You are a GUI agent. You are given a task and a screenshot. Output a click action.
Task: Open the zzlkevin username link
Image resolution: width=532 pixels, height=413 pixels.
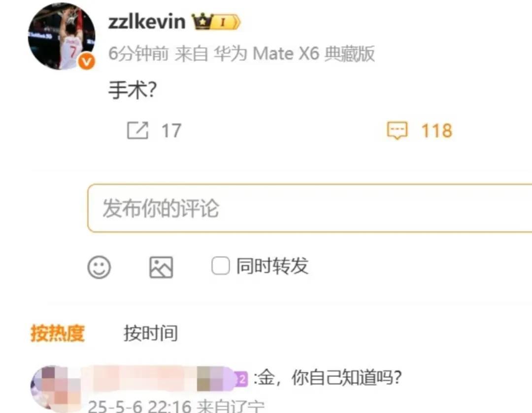click(147, 22)
